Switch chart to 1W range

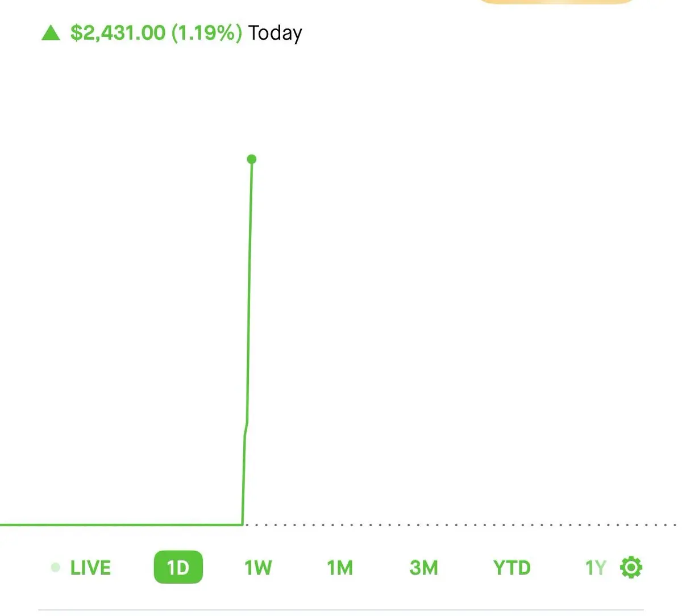(x=258, y=568)
